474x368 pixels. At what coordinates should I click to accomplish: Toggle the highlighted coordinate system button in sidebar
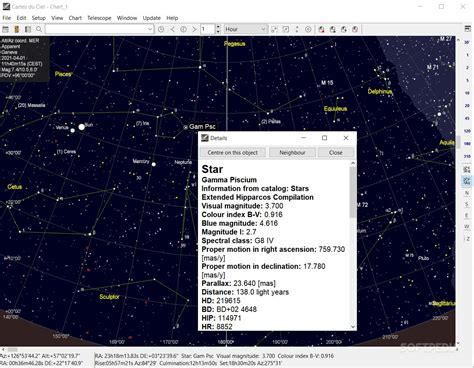(x=467, y=181)
